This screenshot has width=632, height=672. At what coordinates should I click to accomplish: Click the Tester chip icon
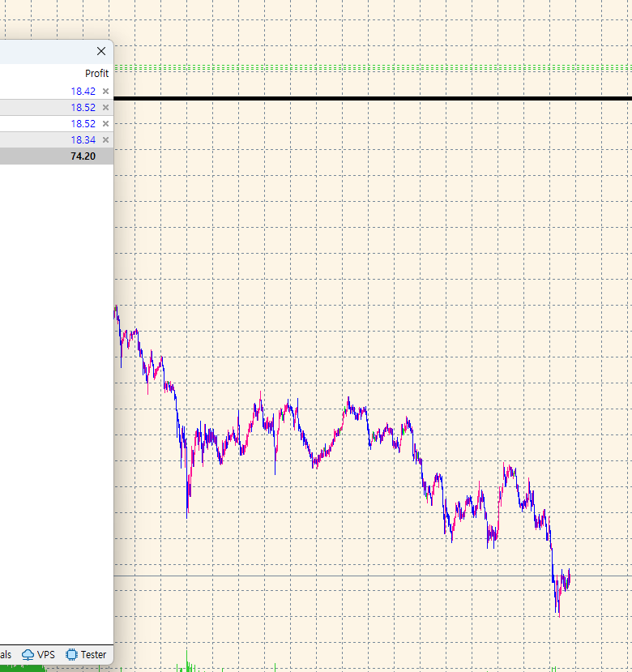pos(71,654)
